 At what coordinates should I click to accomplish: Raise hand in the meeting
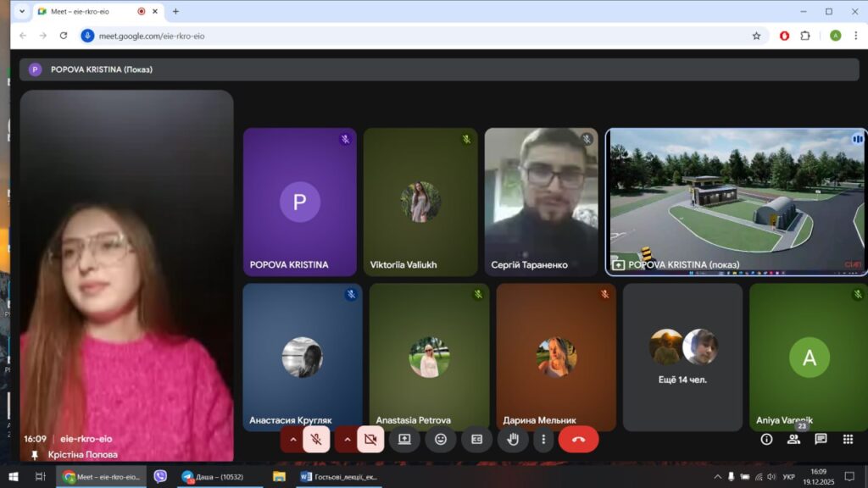(513, 439)
